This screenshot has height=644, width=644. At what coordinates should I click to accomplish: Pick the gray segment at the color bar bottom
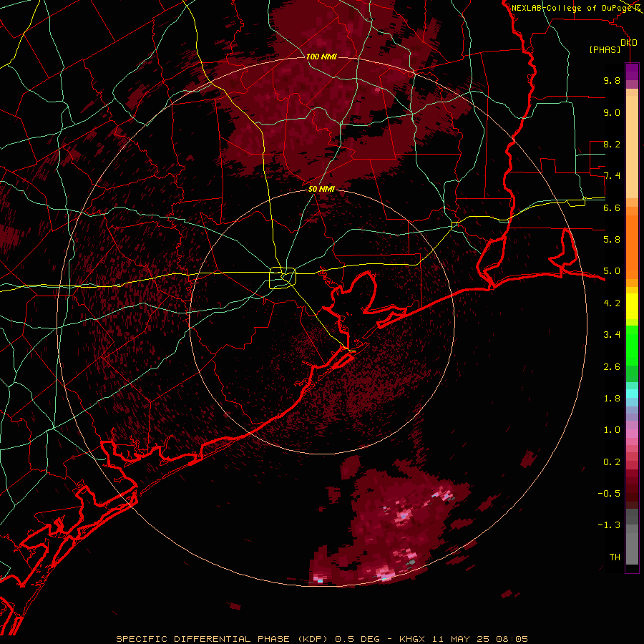click(x=632, y=546)
